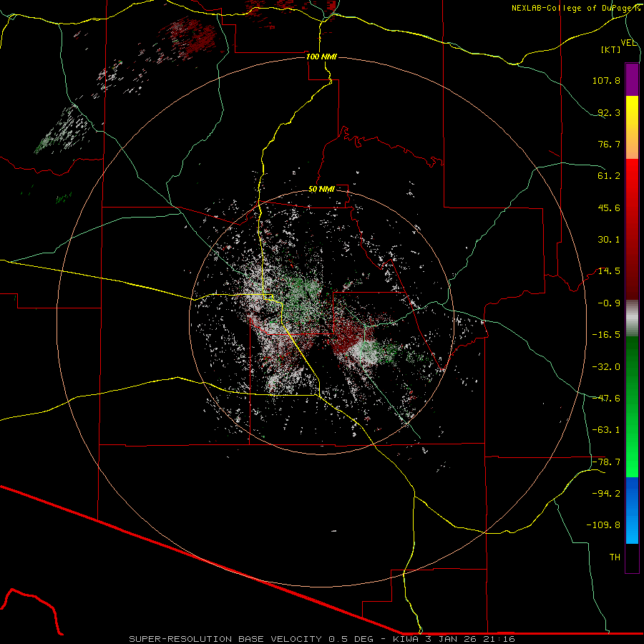Click the Super-Resolution Base Velocity caption

coord(322,639)
